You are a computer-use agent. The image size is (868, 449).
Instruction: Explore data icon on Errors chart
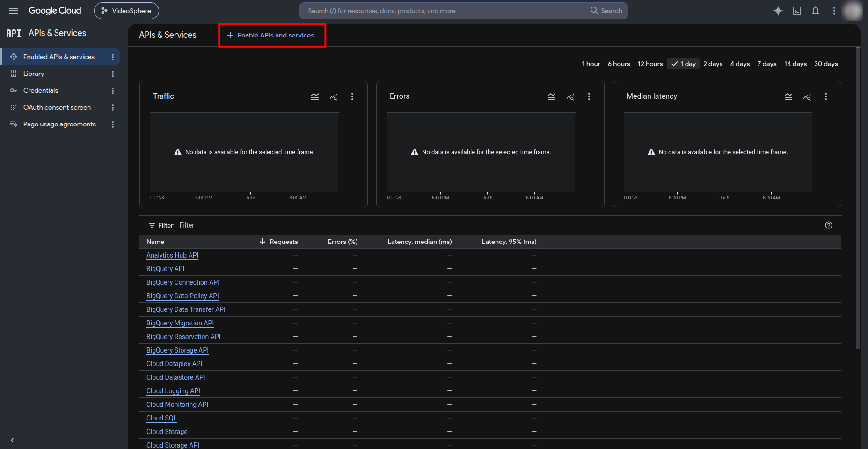tap(570, 97)
